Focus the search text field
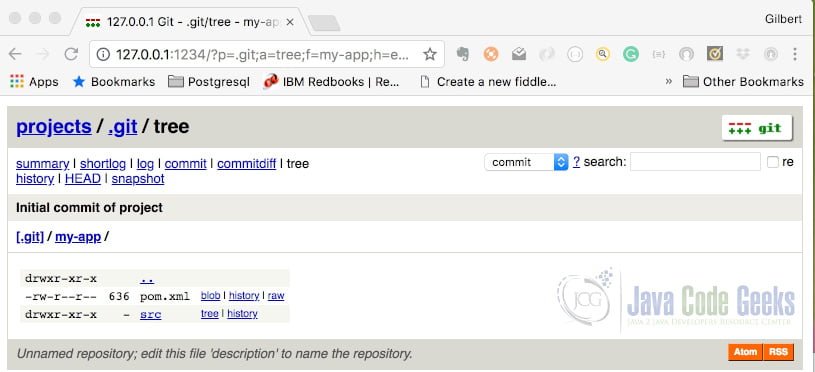815x372 pixels. (x=695, y=162)
